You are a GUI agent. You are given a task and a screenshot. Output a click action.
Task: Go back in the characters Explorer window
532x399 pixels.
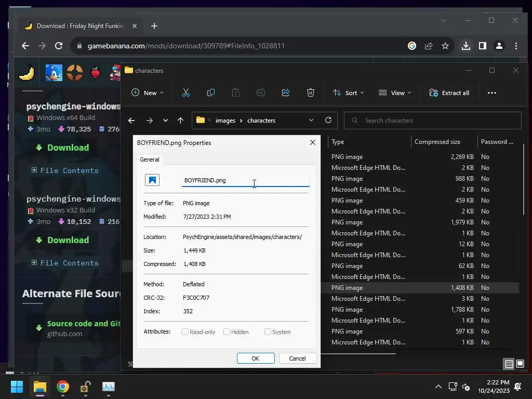coord(131,121)
